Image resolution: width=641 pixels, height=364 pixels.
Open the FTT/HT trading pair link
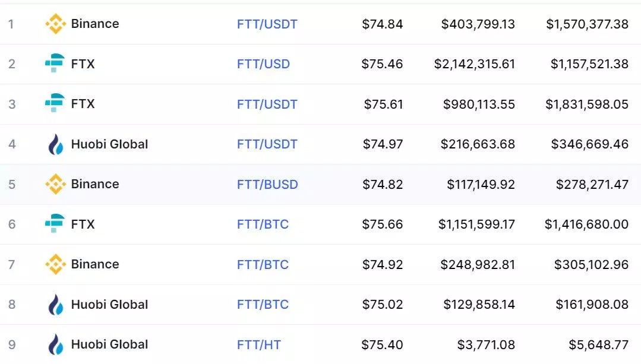click(x=259, y=344)
